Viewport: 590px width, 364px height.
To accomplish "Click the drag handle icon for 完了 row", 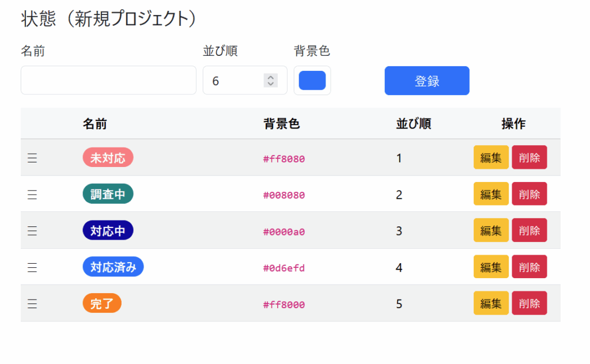I will click(32, 304).
